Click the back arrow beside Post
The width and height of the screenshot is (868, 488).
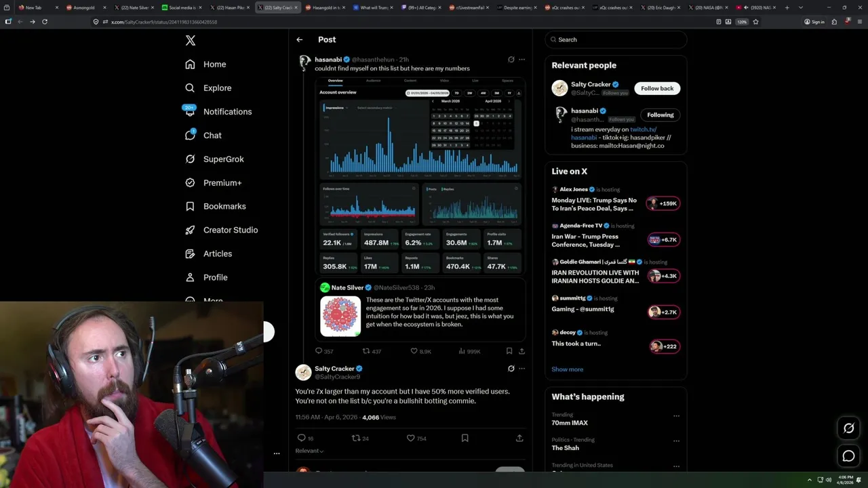tap(299, 40)
